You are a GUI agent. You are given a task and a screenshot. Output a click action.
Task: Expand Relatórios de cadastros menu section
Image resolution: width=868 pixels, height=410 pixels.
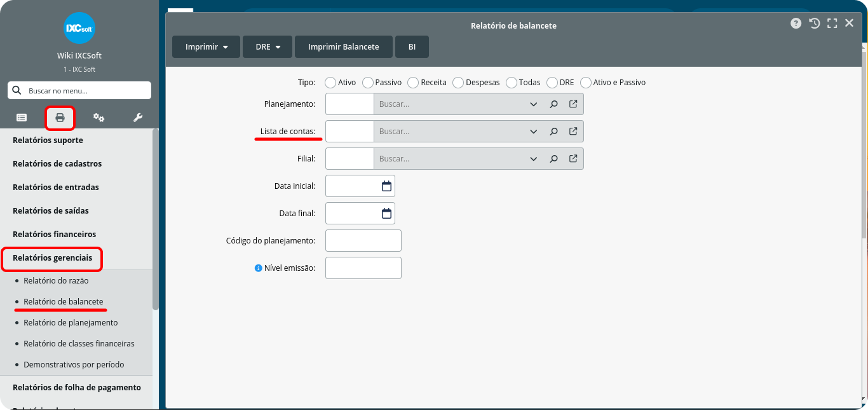click(76, 163)
